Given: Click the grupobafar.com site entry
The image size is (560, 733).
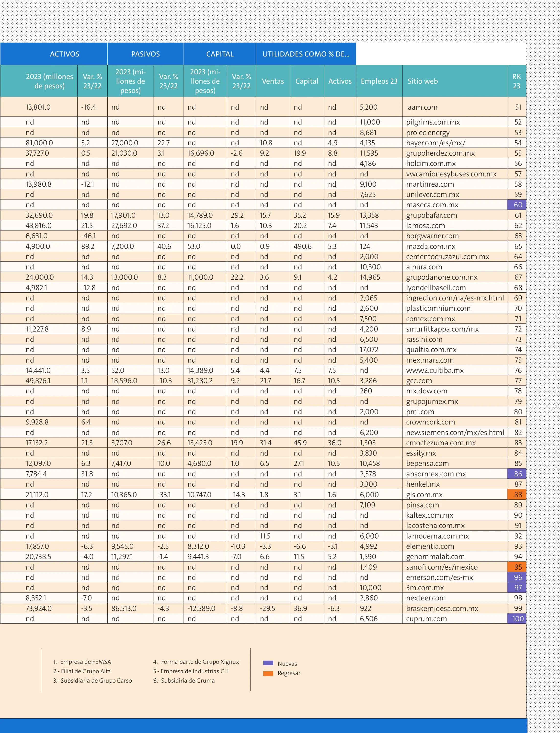Looking at the screenshot, I should pos(431,215).
